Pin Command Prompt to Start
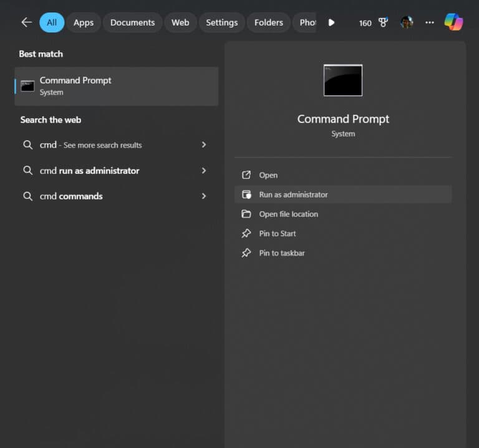 click(278, 234)
